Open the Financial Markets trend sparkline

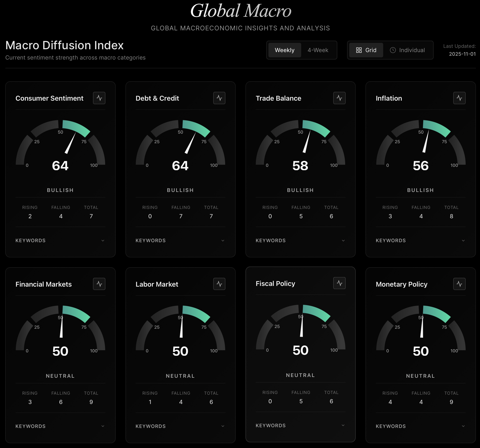[x=99, y=284]
